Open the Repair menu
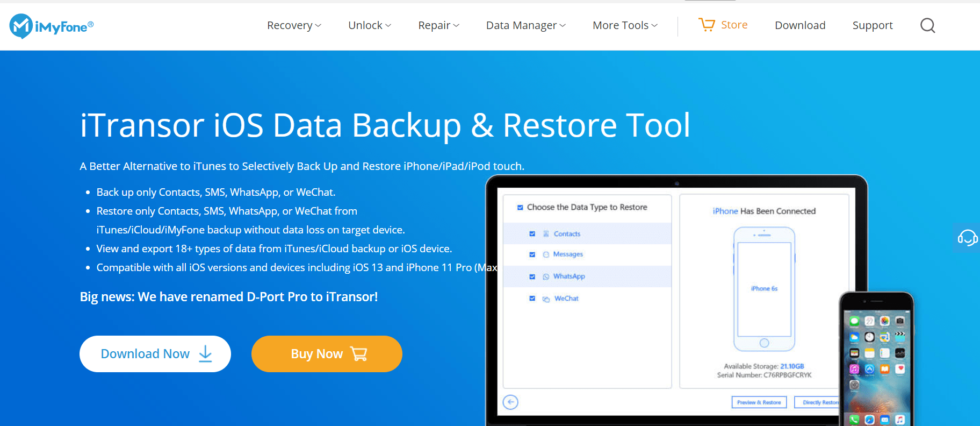This screenshot has height=426, width=980. (439, 25)
